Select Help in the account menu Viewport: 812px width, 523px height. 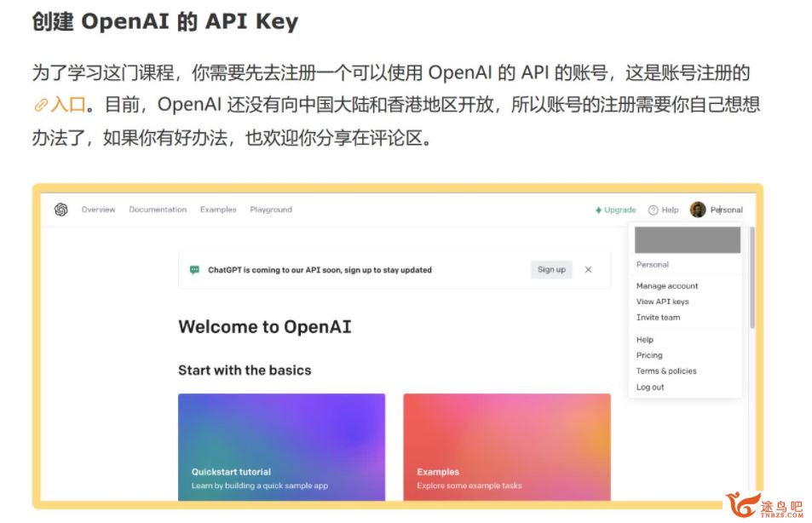(645, 340)
